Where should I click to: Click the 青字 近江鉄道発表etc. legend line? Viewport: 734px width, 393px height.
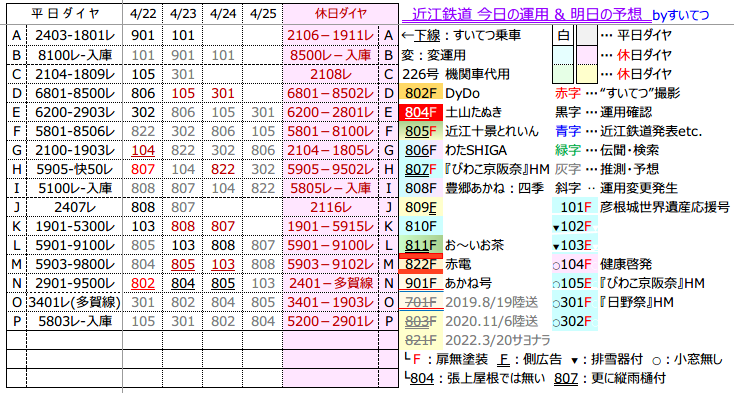pos(628,131)
